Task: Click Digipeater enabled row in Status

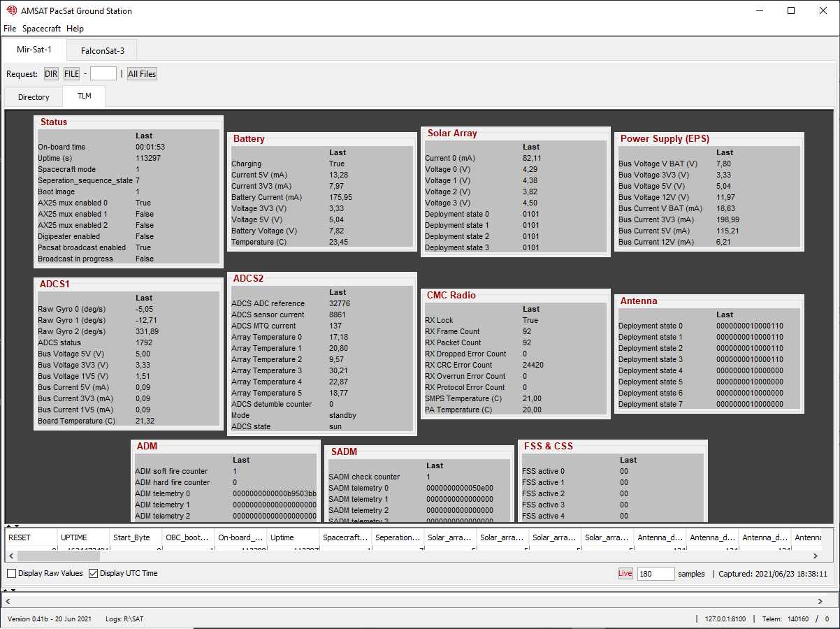Action: click(x=128, y=236)
